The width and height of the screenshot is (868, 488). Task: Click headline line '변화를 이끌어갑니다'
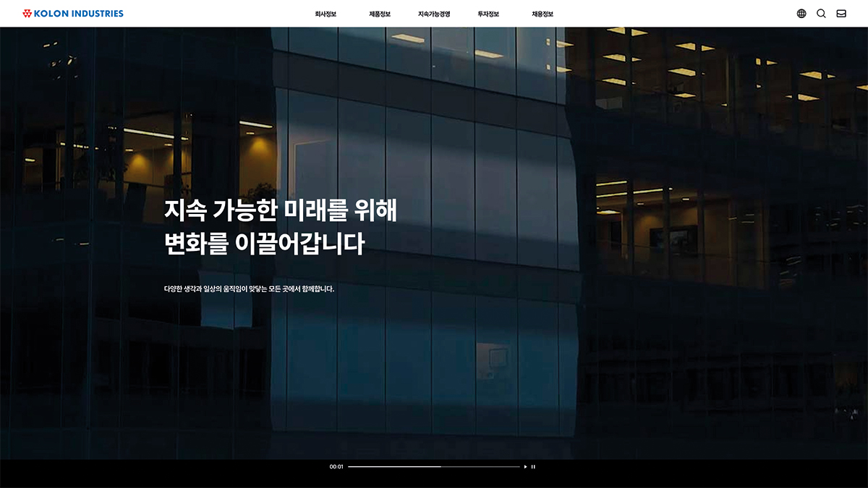click(x=264, y=244)
